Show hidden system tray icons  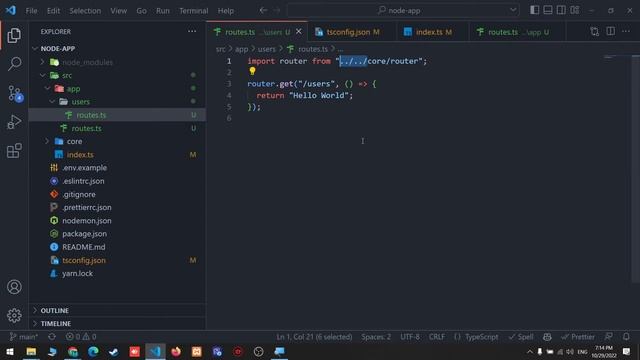[x=529, y=351]
